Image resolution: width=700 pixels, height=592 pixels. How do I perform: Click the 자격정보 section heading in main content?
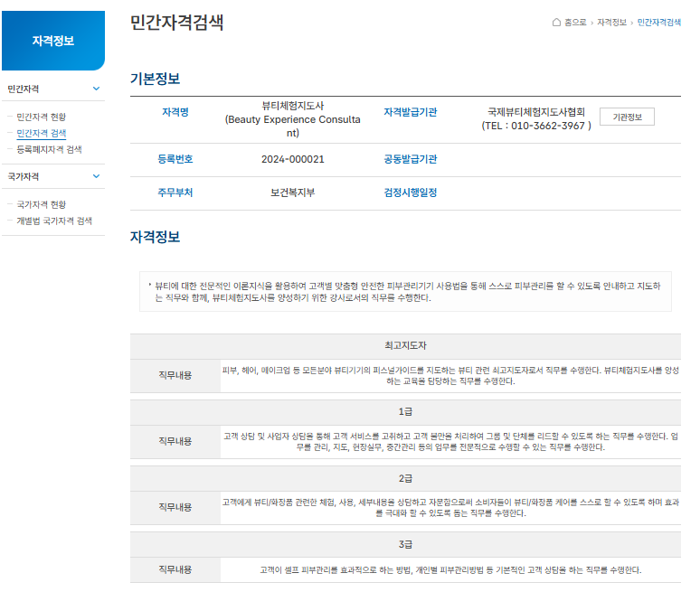155,237
